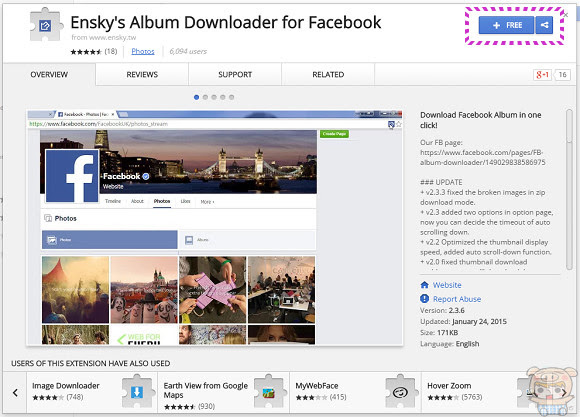Click the Photos tab inside the Facebook preview
The height and width of the screenshot is (417, 580).
coord(162,201)
